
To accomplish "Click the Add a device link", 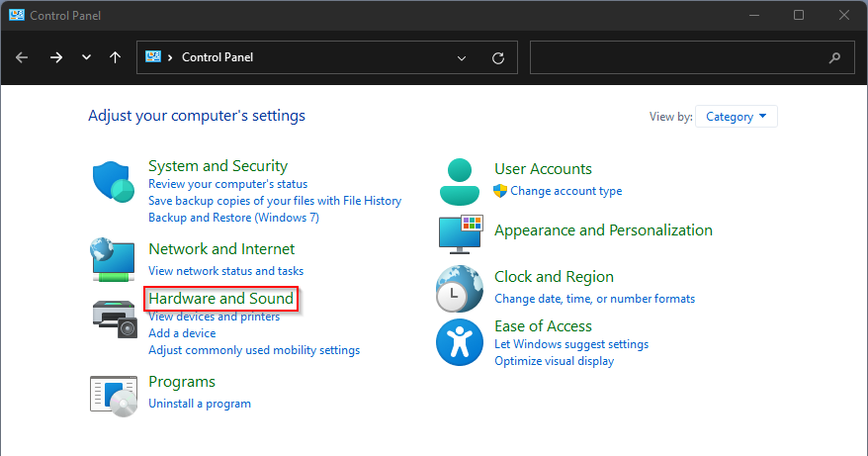I will pyautogui.click(x=182, y=333).
